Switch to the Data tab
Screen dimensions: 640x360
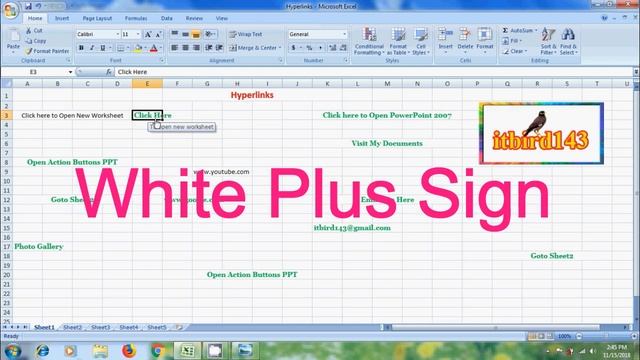point(167,18)
